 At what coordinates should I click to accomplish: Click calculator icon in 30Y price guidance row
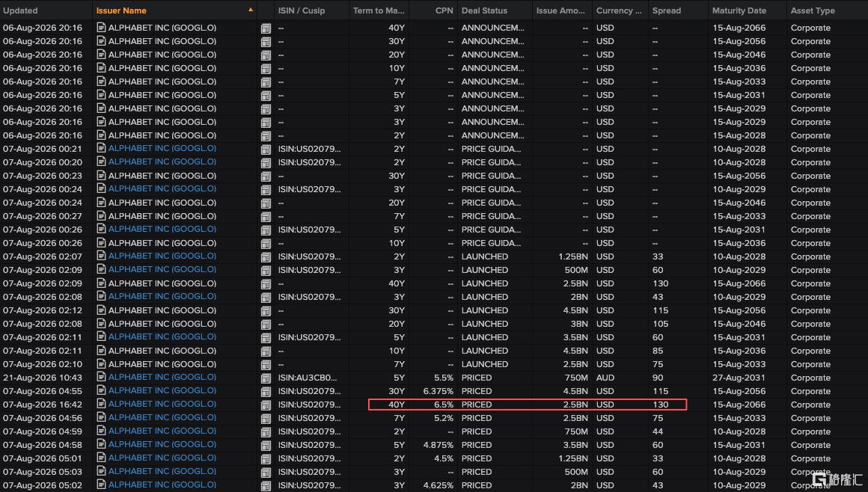click(x=266, y=176)
